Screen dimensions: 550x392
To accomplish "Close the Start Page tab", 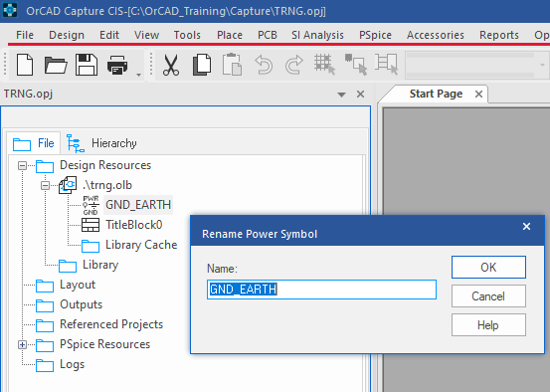I will tap(478, 95).
